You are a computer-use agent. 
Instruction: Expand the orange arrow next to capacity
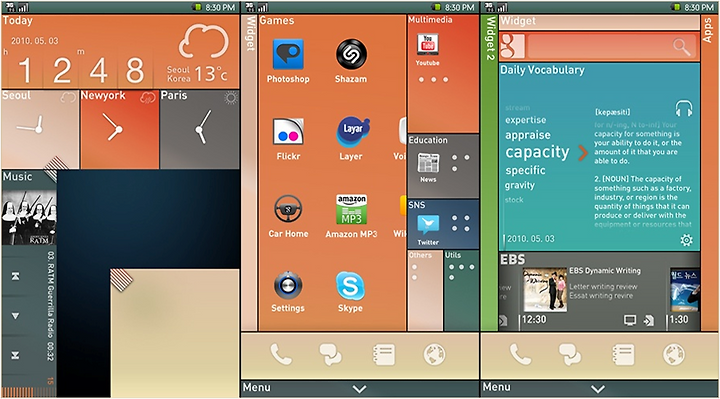pos(583,153)
